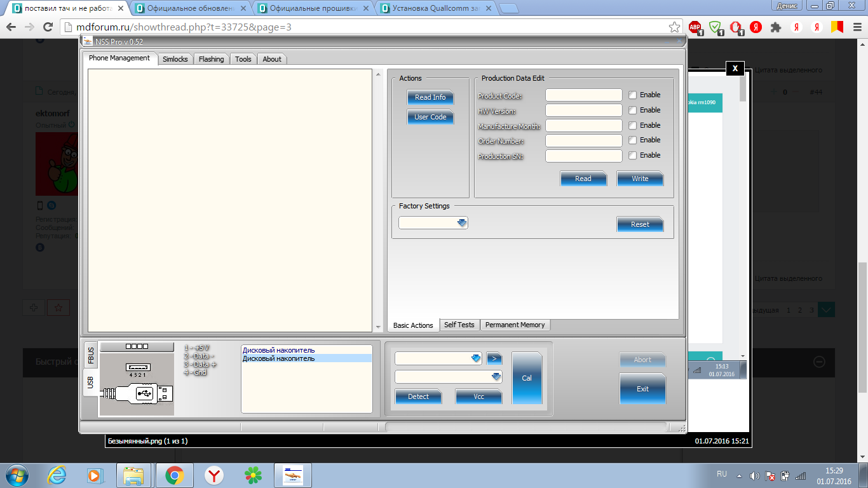Click the Read Info button

(430, 97)
